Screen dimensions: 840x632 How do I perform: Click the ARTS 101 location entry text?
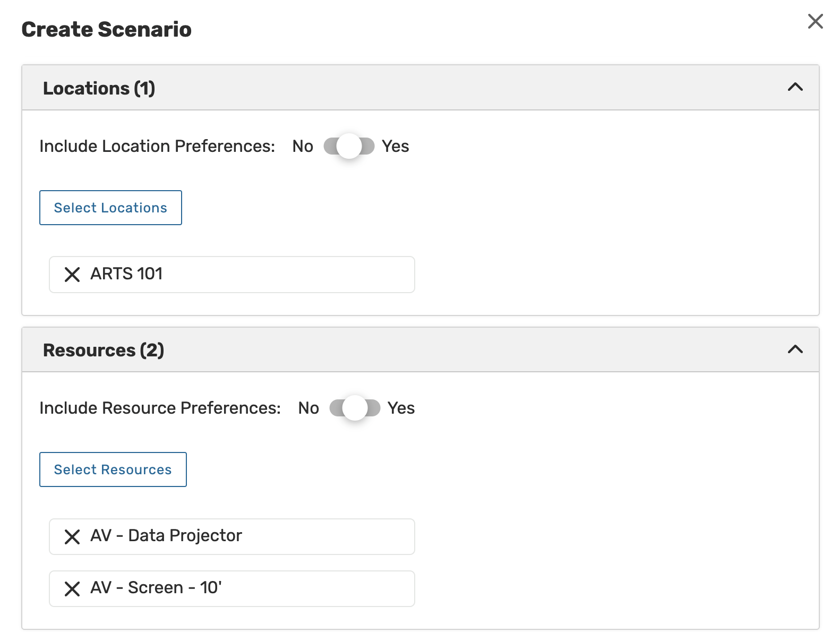[x=126, y=274]
